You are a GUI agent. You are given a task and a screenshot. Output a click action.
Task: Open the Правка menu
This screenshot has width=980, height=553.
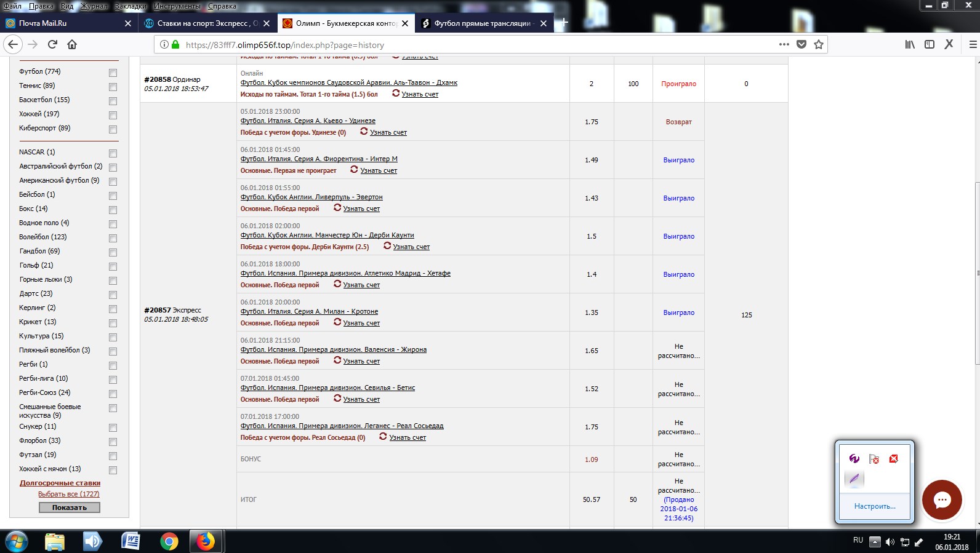pyautogui.click(x=41, y=6)
